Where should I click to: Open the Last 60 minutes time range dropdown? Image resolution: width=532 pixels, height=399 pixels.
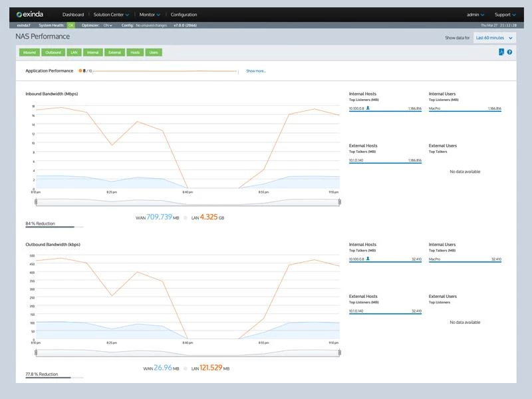click(493, 38)
